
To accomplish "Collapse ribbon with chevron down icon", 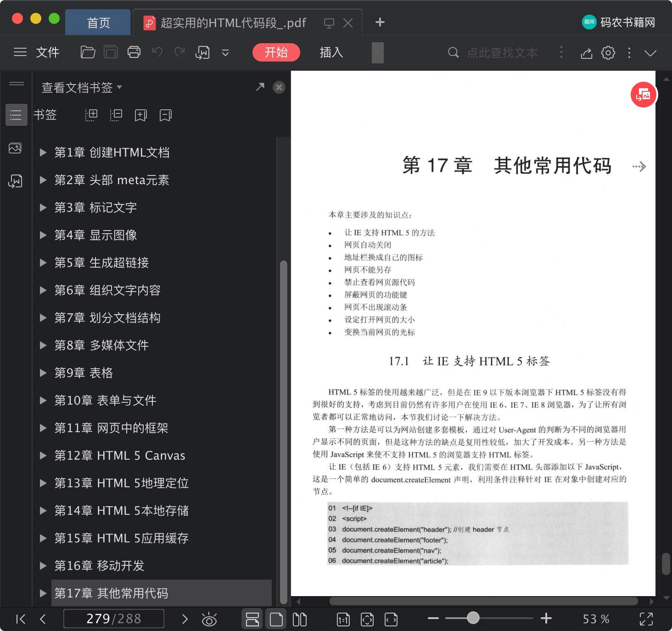I will click(x=650, y=53).
